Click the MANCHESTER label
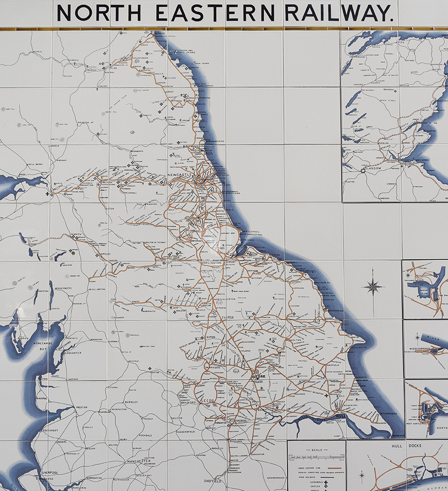This screenshot has height=491, width=448. coord(139,461)
